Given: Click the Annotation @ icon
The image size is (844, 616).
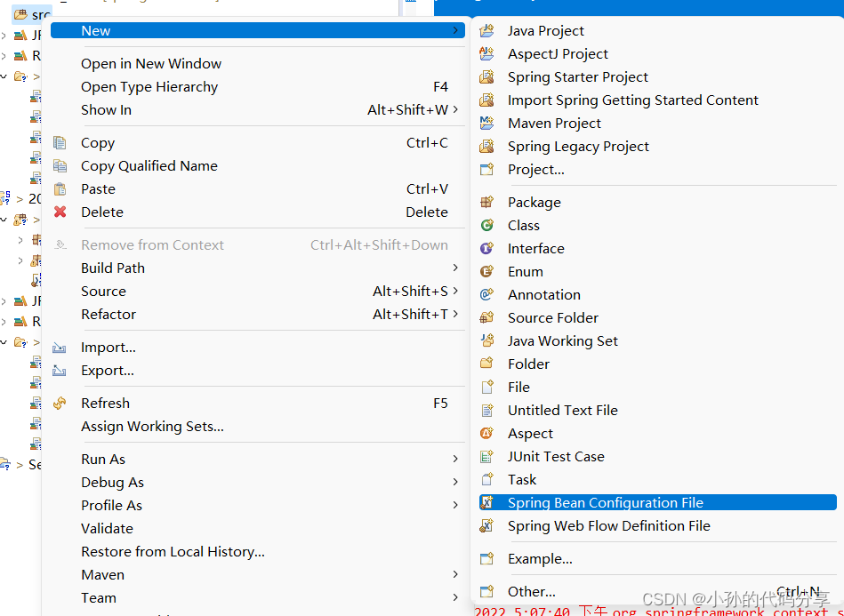Looking at the screenshot, I should click(x=486, y=295).
